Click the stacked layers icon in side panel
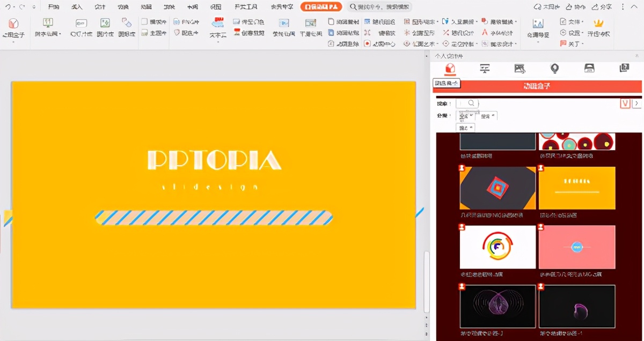 624,68
